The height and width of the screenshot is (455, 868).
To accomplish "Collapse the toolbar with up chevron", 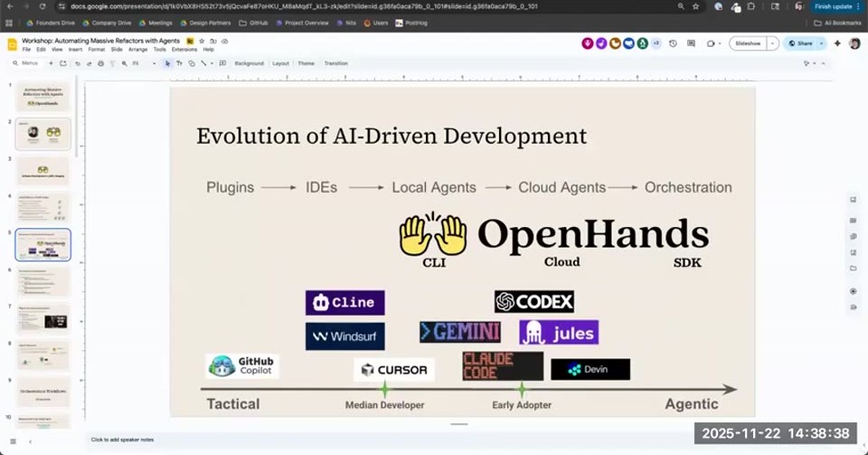I will (823, 63).
